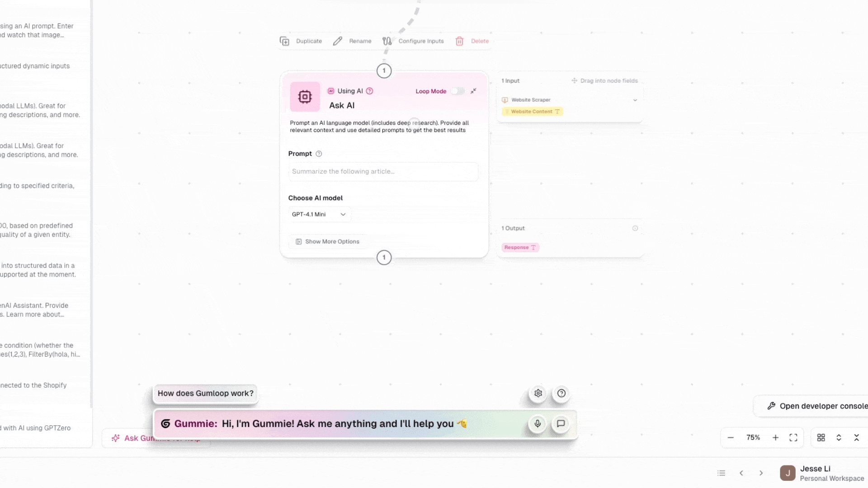The image size is (868, 488).
Task: Zoom out the canvas with minus
Action: click(x=730, y=437)
